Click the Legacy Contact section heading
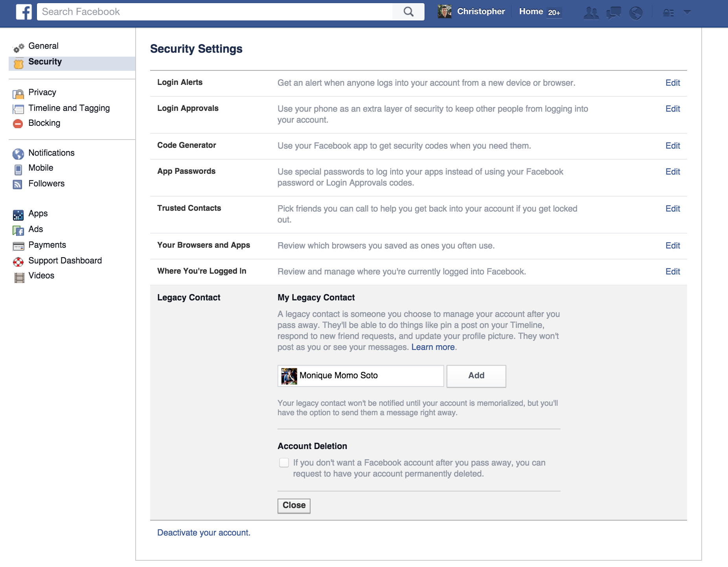Screen dimensions: 728x567 189,298
